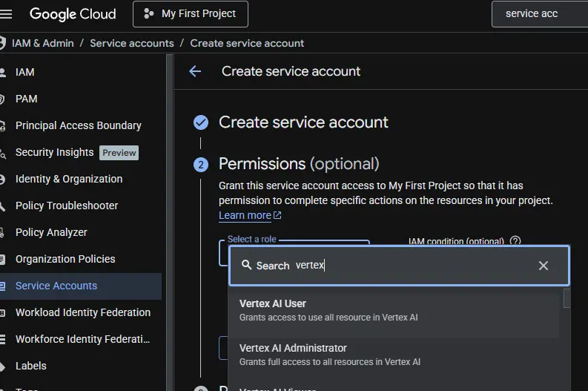Select the Vertex AI Administrator role
Viewport: 588px width, 391px height.
tap(394, 355)
